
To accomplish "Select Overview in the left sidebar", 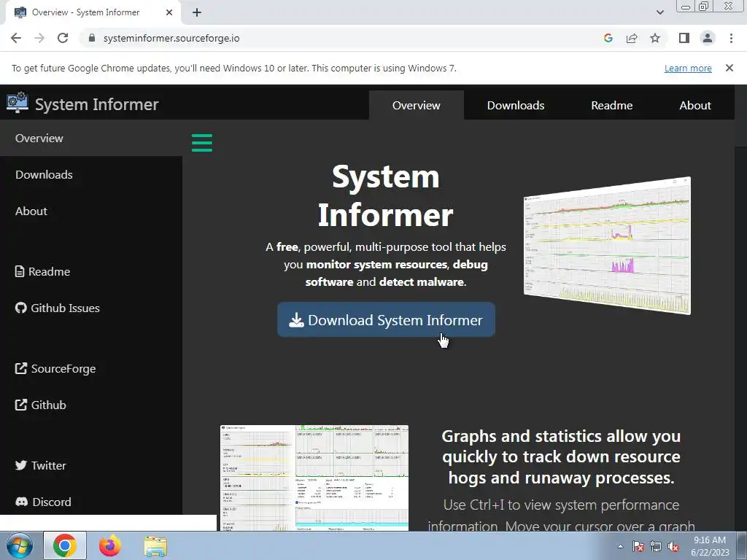I will click(91, 138).
